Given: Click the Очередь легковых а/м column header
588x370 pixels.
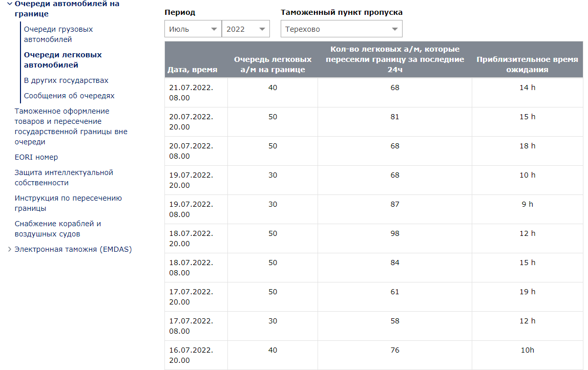Looking at the screenshot, I should point(272,64).
